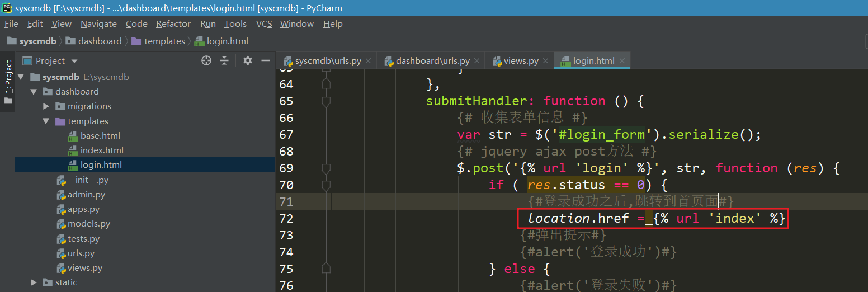Screen dimensions: 868x292
Task: Open the Help menu
Action: pyautogui.click(x=333, y=23)
